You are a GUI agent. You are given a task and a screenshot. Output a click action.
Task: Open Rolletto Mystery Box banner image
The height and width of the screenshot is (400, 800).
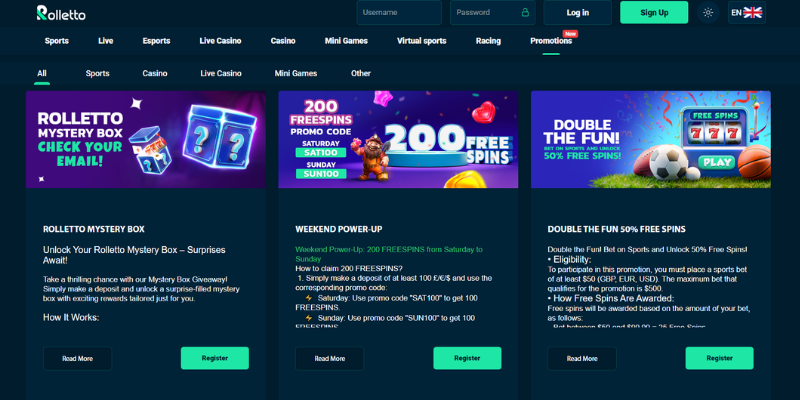point(146,140)
